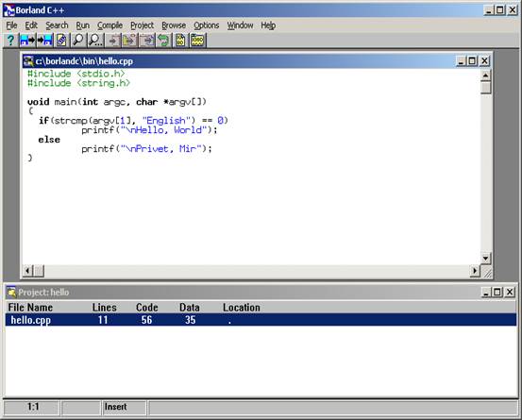The image size is (522, 420).
Task: Click the hello.cpp editor window system menu icon
Action: (28, 61)
